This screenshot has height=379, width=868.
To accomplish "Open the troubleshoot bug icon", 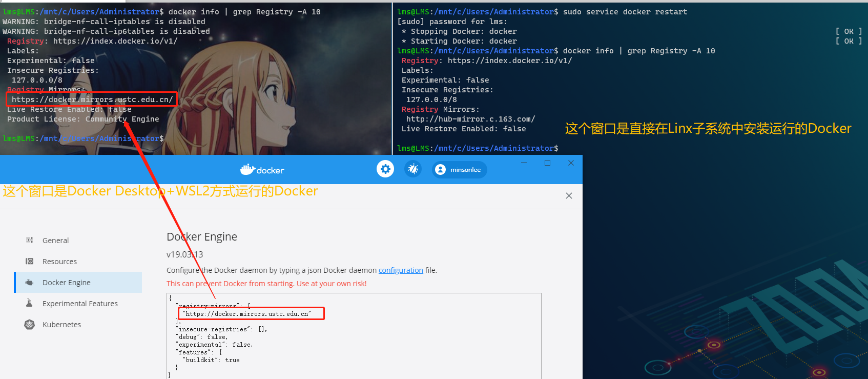I will coord(413,169).
